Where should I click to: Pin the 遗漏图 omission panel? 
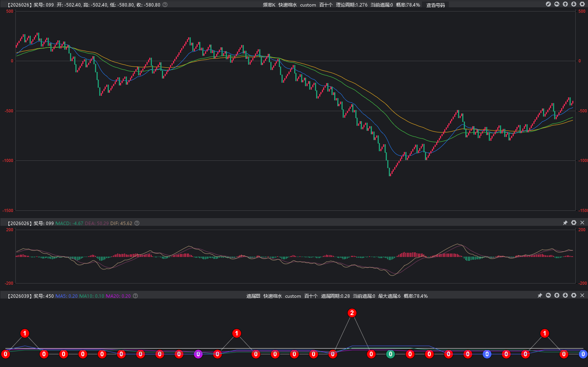pyautogui.click(x=540, y=295)
